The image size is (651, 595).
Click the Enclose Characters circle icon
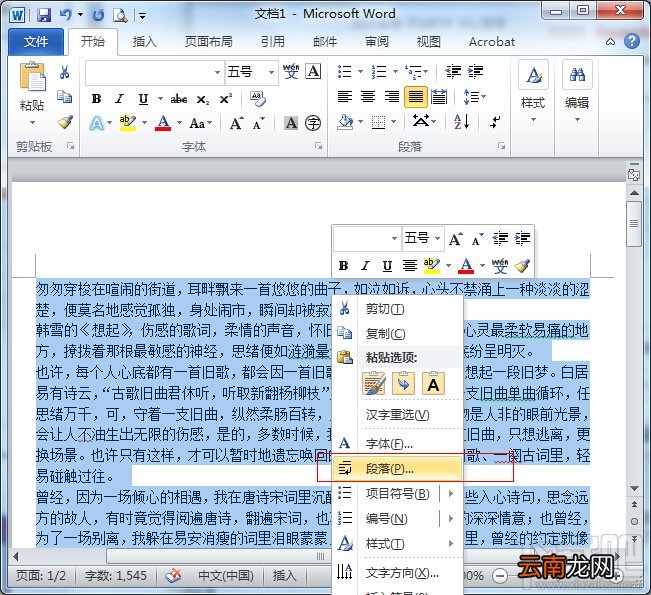313,123
